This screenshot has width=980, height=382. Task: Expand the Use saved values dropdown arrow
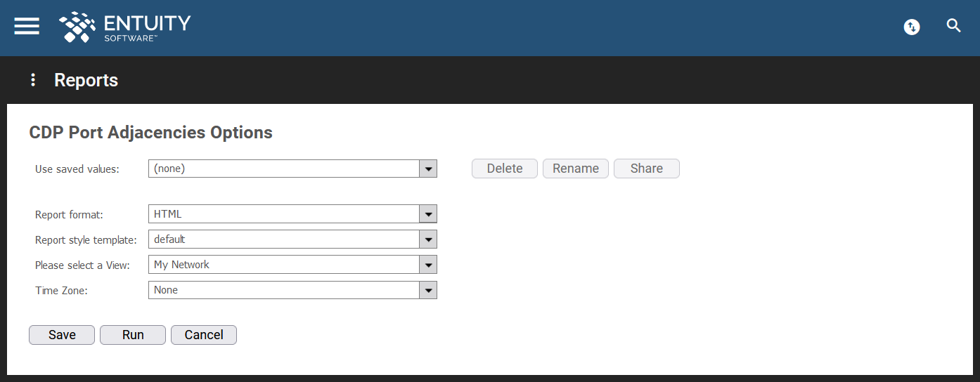[428, 169]
